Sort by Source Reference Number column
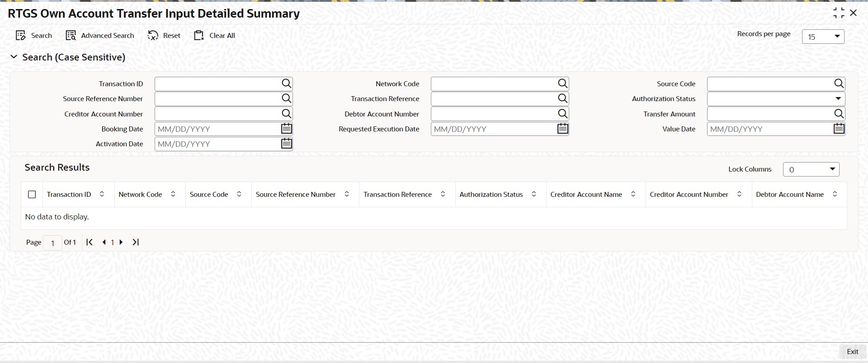The width and height of the screenshot is (868, 363). (347, 194)
